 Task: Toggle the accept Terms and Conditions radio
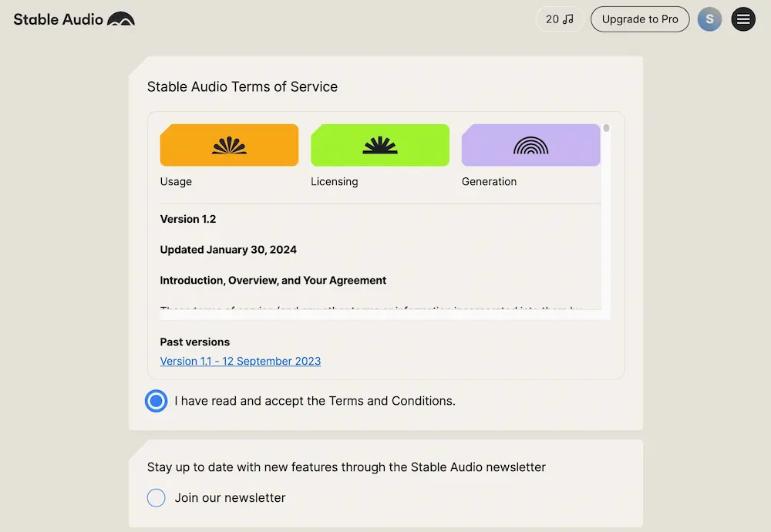(x=157, y=401)
